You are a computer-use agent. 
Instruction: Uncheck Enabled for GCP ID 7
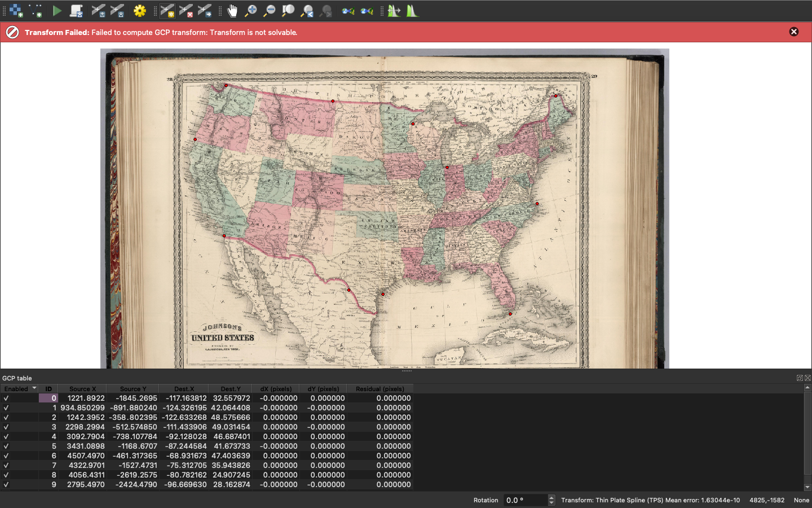point(6,465)
